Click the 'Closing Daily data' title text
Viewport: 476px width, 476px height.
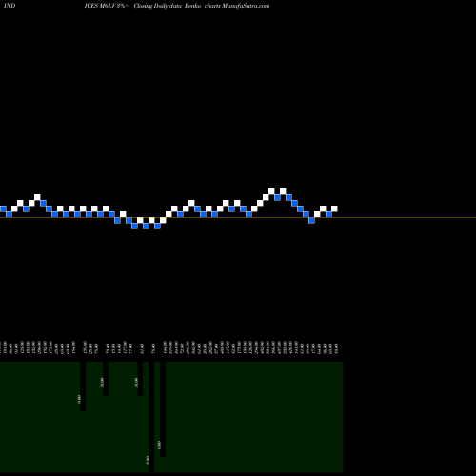157,6
